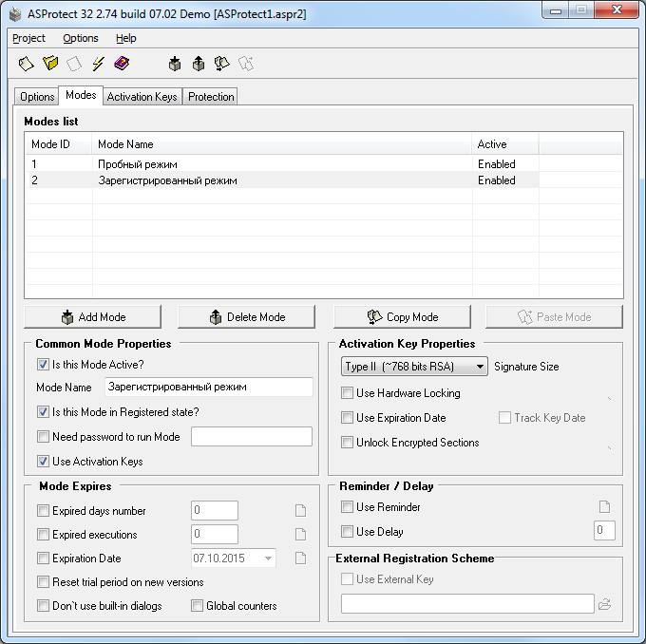The image size is (646, 644).
Task: Click the Use Delay value field
Action: tap(604, 530)
